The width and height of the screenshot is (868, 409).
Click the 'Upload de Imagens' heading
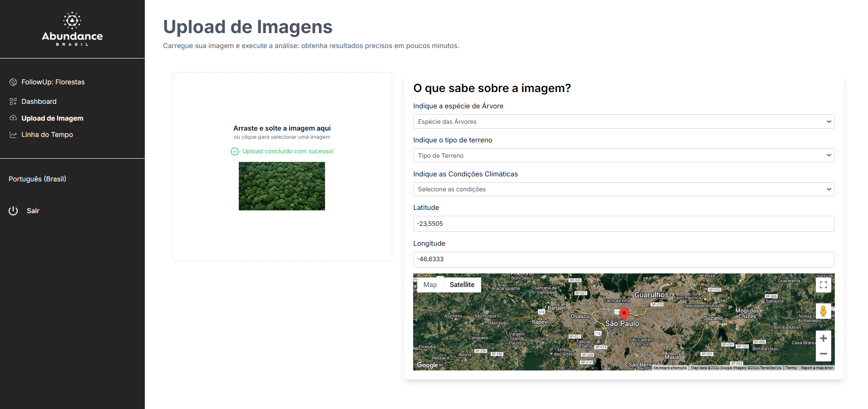[248, 27]
